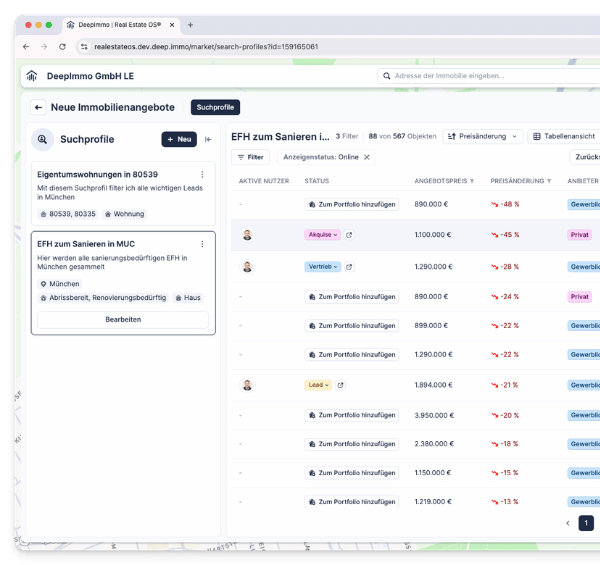Image resolution: width=600 pixels, height=565 pixels.
Task: Reload the page in the browser
Action: click(x=62, y=47)
